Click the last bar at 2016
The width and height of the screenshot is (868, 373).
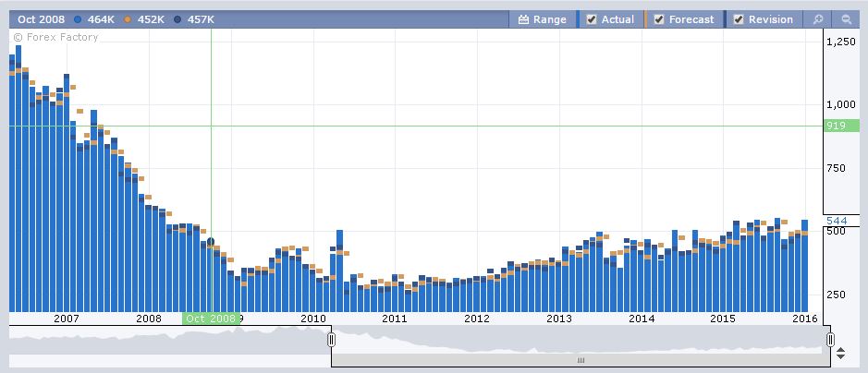coord(804,266)
